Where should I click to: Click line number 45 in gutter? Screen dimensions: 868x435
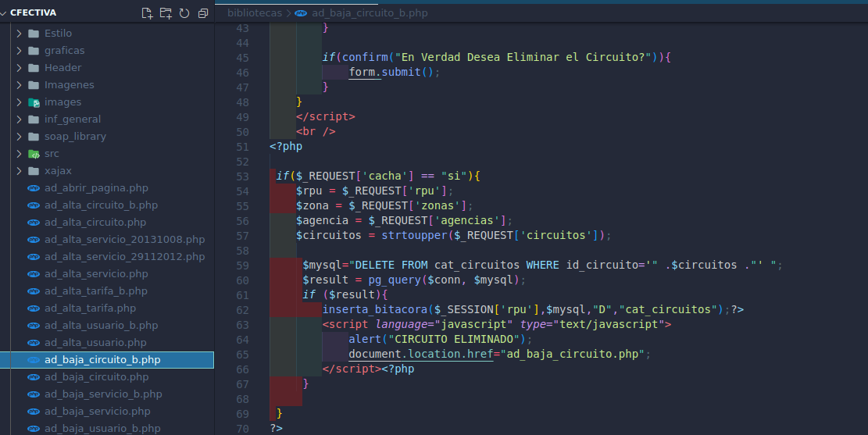pyautogui.click(x=242, y=58)
